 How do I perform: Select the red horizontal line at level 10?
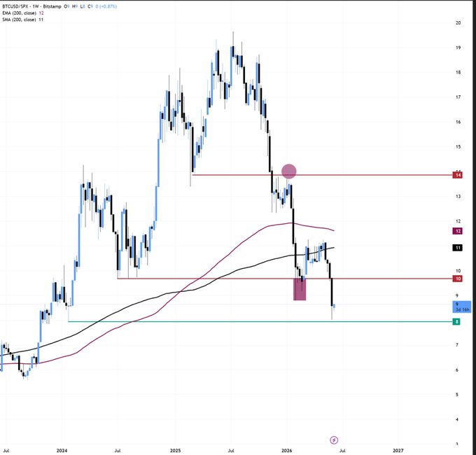click(285, 279)
